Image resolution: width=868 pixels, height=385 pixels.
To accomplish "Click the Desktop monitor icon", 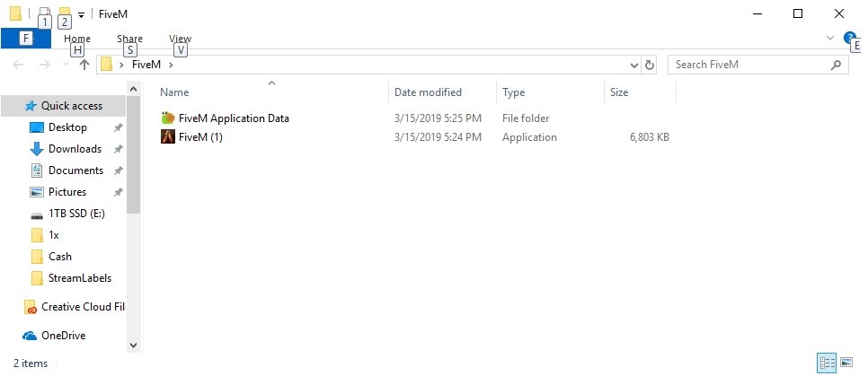I will [37, 127].
